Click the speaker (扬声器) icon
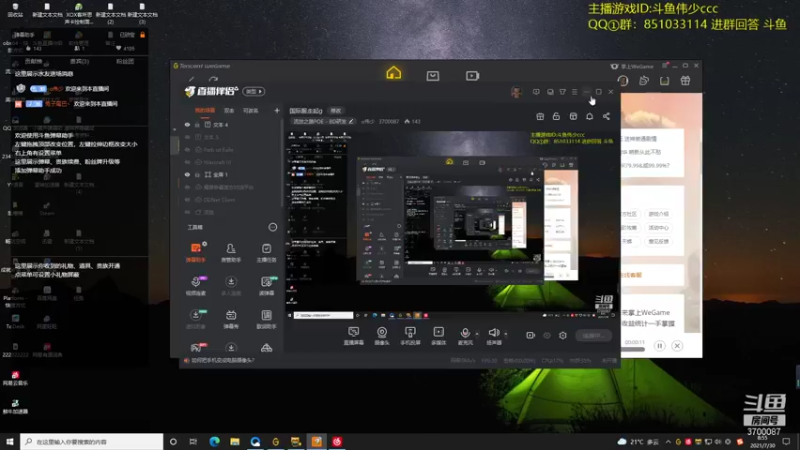Screen dimensions: 800x450 [493, 333]
